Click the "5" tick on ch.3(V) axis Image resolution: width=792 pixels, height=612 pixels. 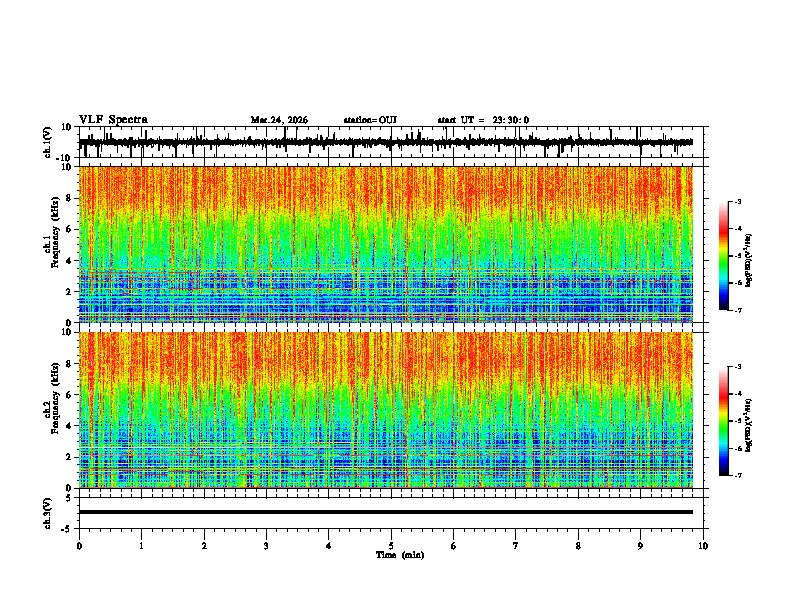[x=69, y=498]
